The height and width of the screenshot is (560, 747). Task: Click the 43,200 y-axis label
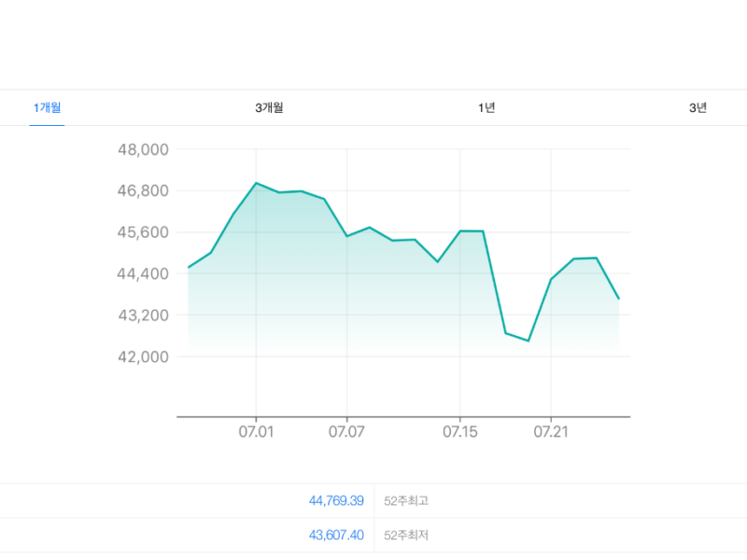pos(144,315)
